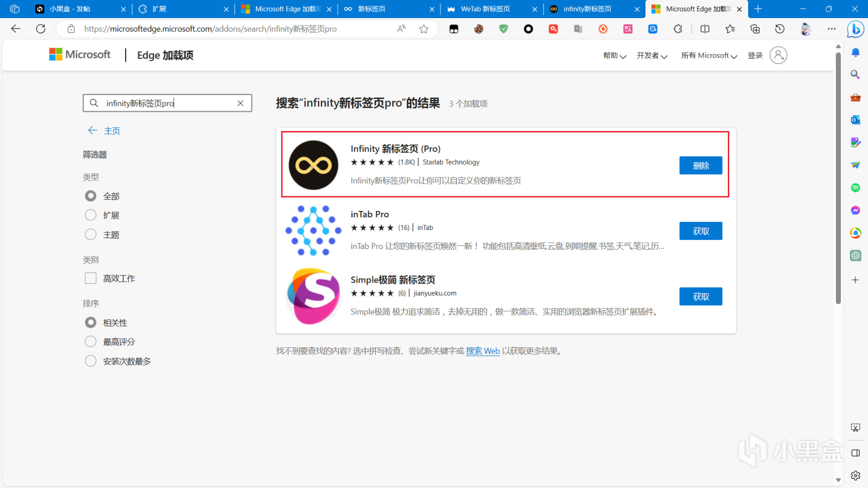
Task: Switch to the WeTab 新标签页 tab
Action: click(x=492, y=9)
